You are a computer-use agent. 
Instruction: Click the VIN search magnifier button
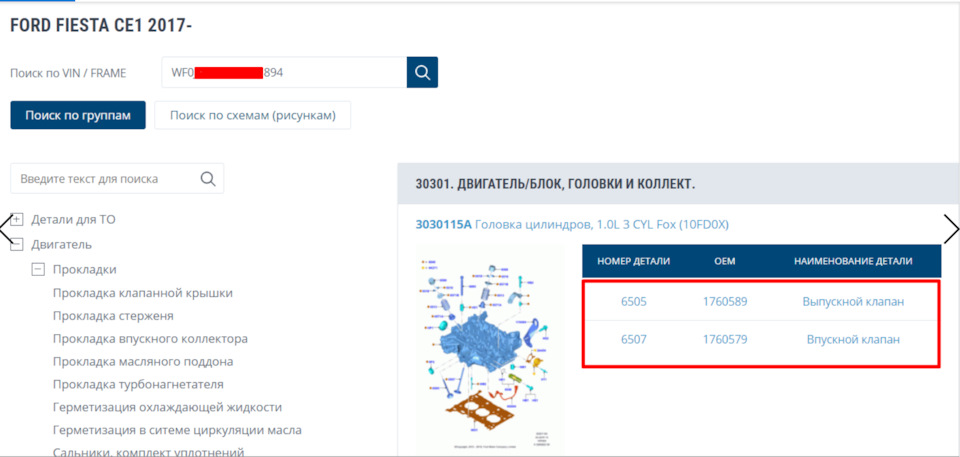[x=422, y=72]
